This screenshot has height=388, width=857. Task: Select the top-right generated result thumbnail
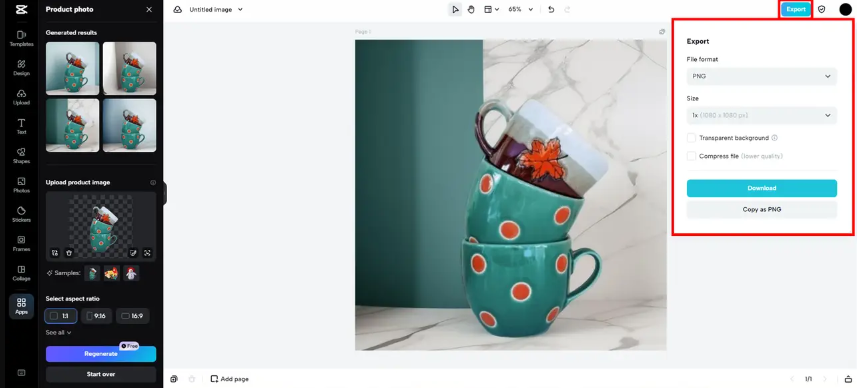130,68
